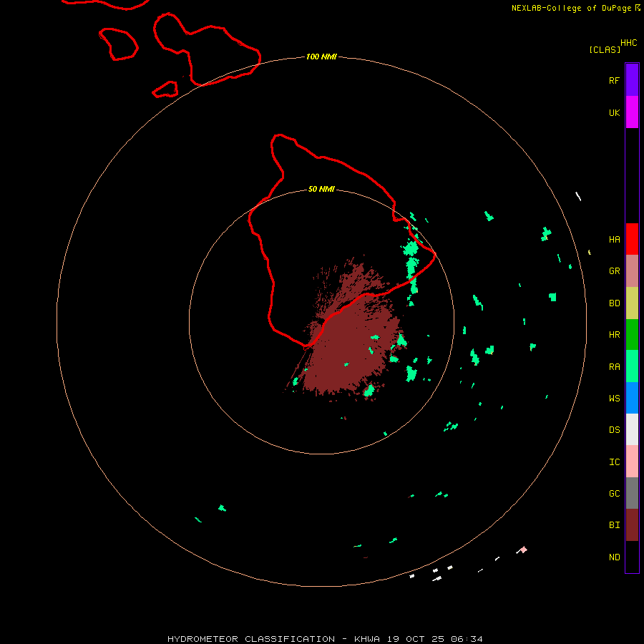The height and width of the screenshot is (644, 644).
Task: Pick the WS blue legend swatch
Action: pos(632,398)
